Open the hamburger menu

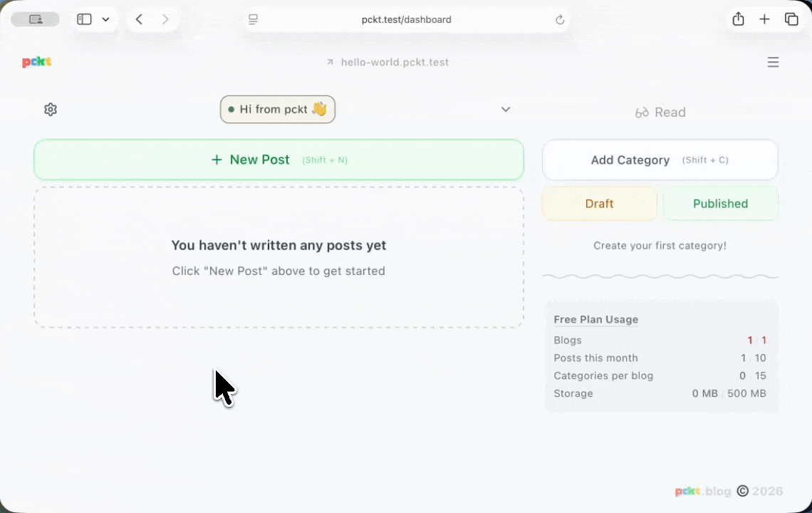774,62
